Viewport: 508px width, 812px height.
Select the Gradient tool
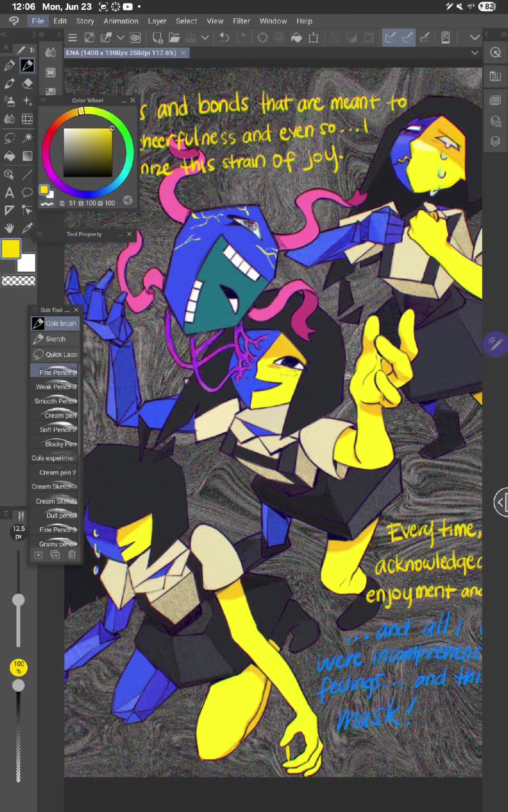pos(27,156)
